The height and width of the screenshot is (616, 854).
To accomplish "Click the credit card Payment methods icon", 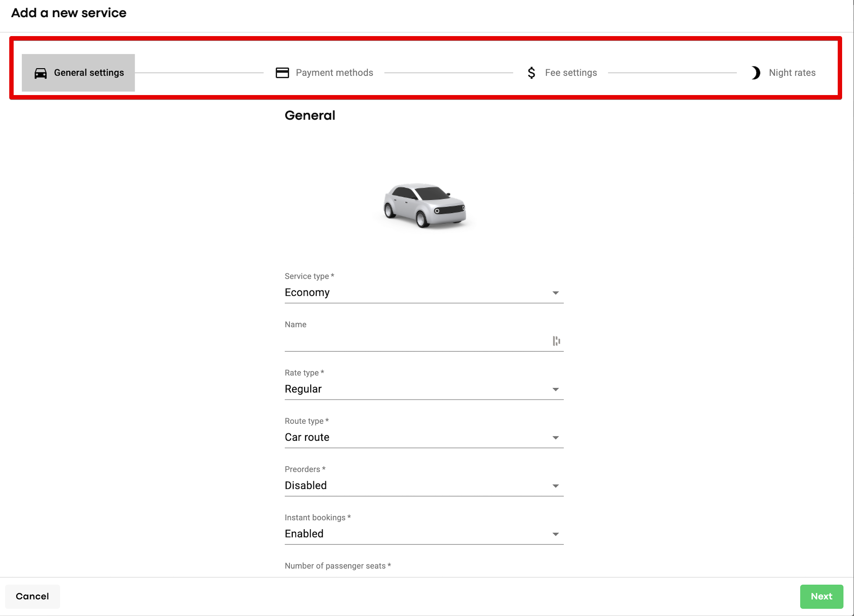I will tap(282, 73).
